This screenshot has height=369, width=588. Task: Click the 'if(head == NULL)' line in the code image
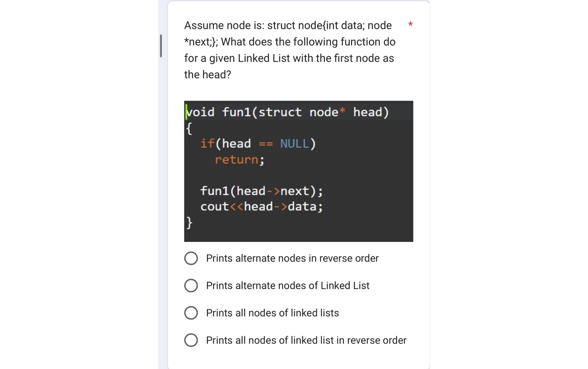(258, 143)
